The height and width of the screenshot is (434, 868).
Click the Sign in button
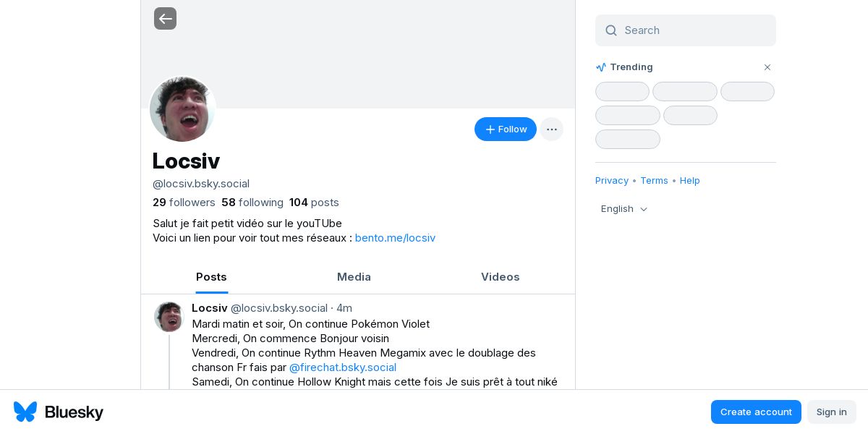831,412
